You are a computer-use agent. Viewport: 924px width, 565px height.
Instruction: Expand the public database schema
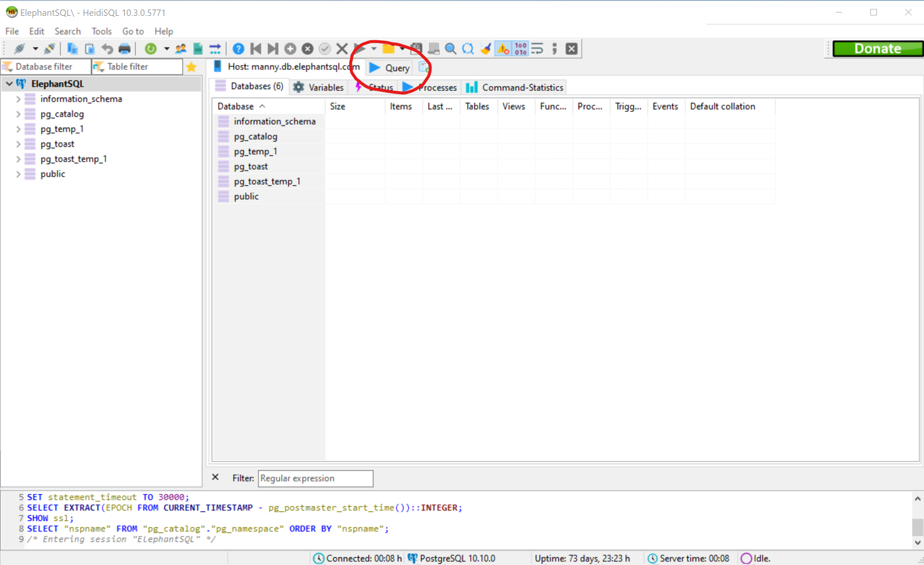(18, 173)
